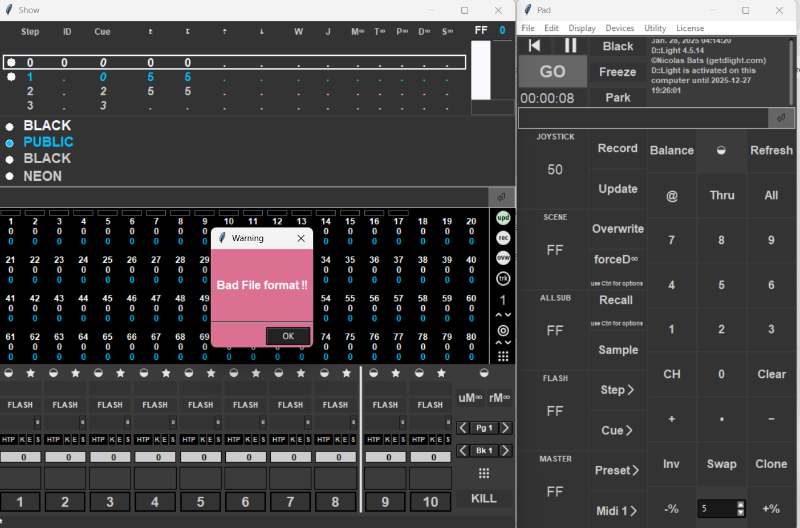Click the round 'ovw' icon

pyautogui.click(x=503, y=257)
